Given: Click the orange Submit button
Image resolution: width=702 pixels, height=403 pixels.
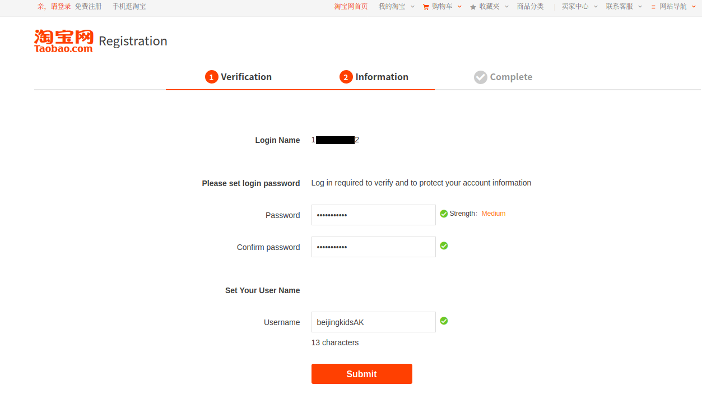Looking at the screenshot, I should coord(362,374).
